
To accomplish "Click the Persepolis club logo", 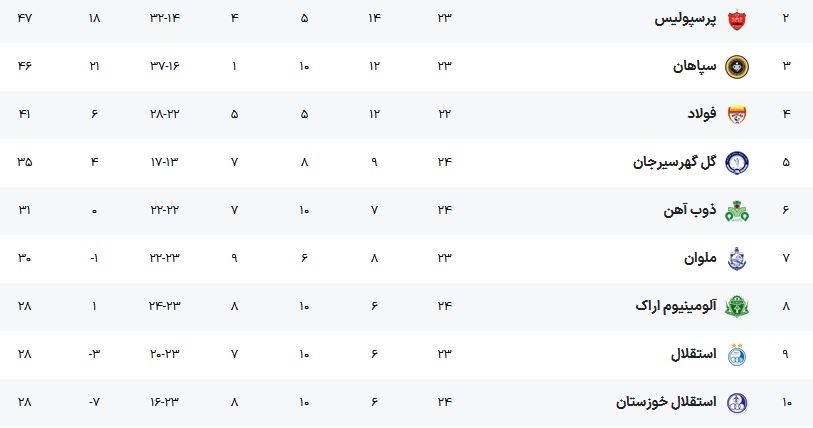I will [736, 20].
